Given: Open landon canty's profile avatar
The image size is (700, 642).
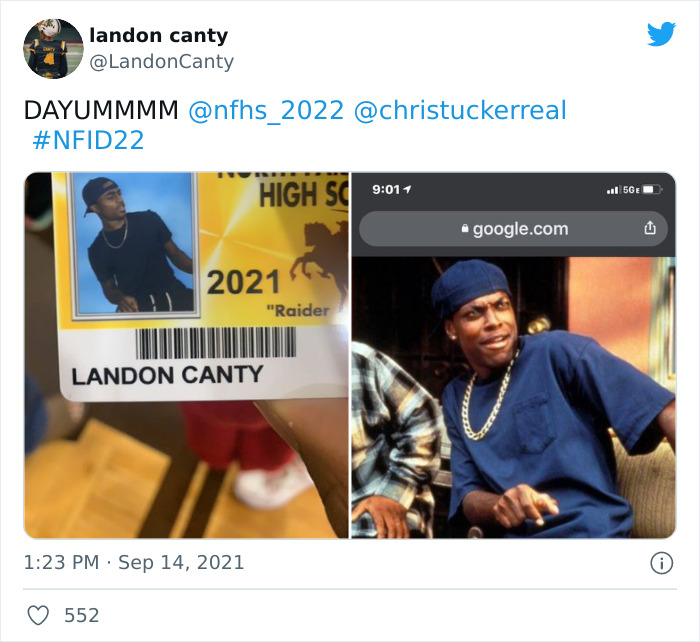Looking at the screenshot, I should tap(53, 49).
